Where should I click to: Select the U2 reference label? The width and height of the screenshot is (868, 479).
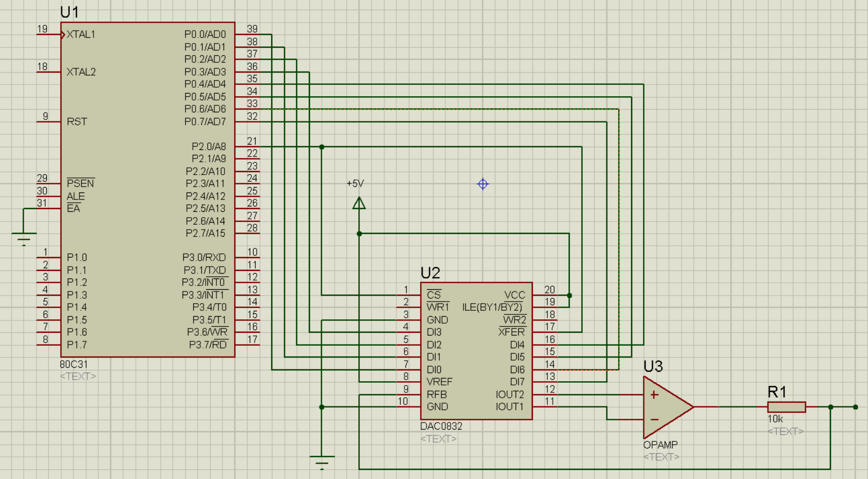pos(430,273)
